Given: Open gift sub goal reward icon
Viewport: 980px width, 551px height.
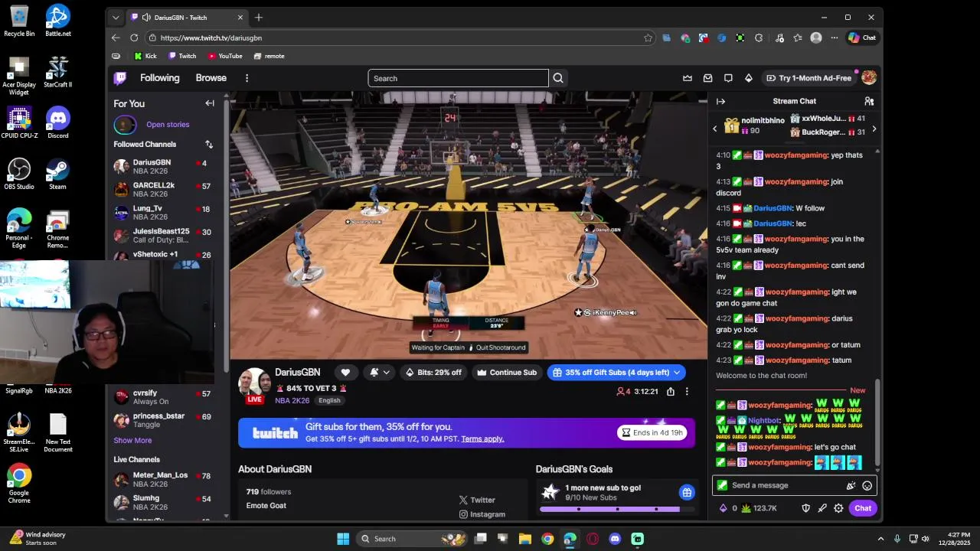Looking at the screenshot, I should (687, 492).
